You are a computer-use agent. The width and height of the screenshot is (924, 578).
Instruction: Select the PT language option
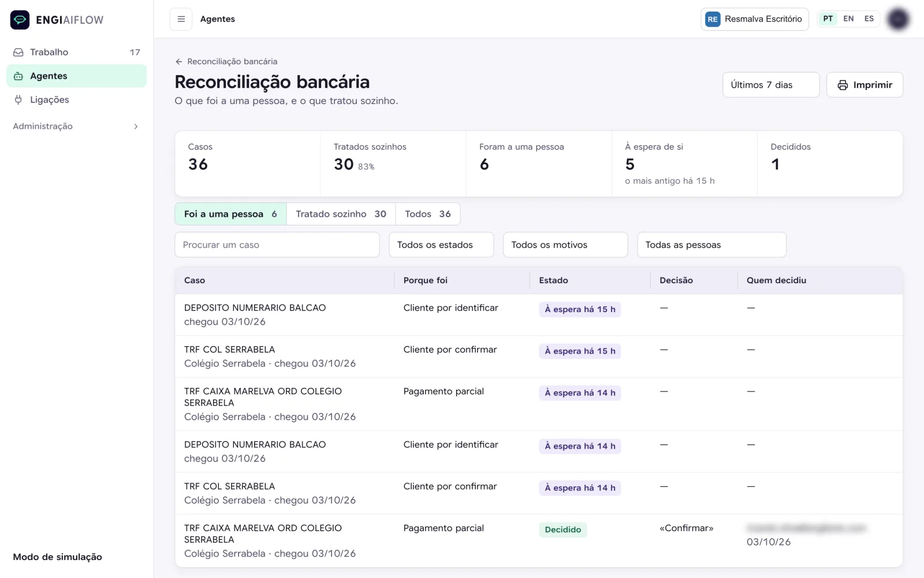(828, 18)
